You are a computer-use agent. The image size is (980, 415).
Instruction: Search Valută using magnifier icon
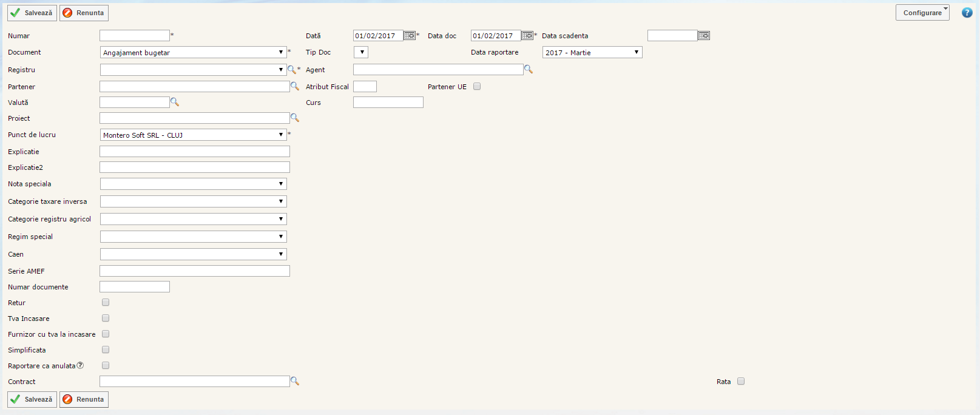coord(175,102)
